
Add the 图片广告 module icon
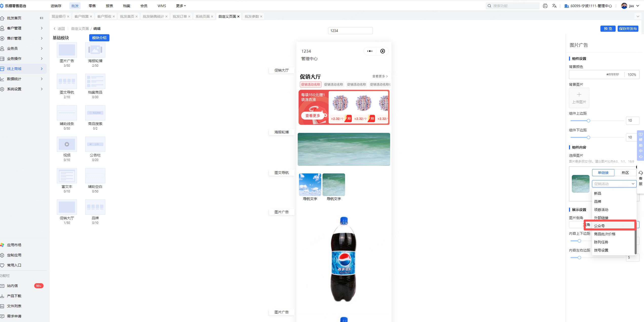point(67,50)
